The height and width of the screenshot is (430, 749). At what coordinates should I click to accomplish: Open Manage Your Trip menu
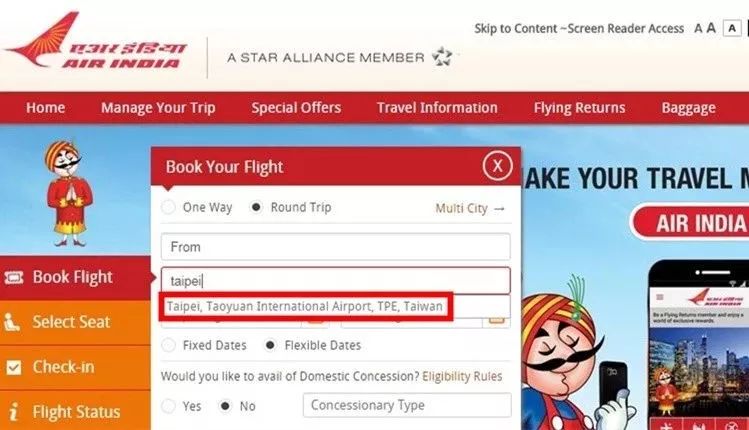point(158,108)
